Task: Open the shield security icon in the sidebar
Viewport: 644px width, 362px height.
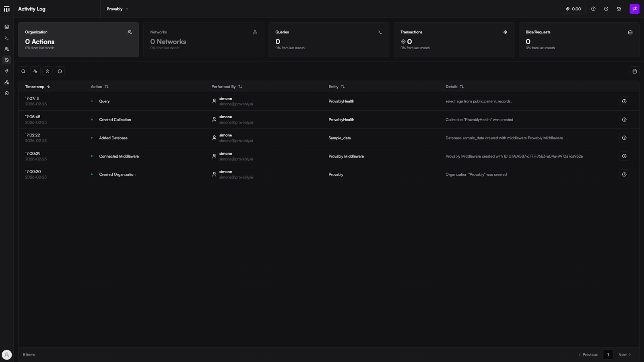Action: tap(6, 93)
